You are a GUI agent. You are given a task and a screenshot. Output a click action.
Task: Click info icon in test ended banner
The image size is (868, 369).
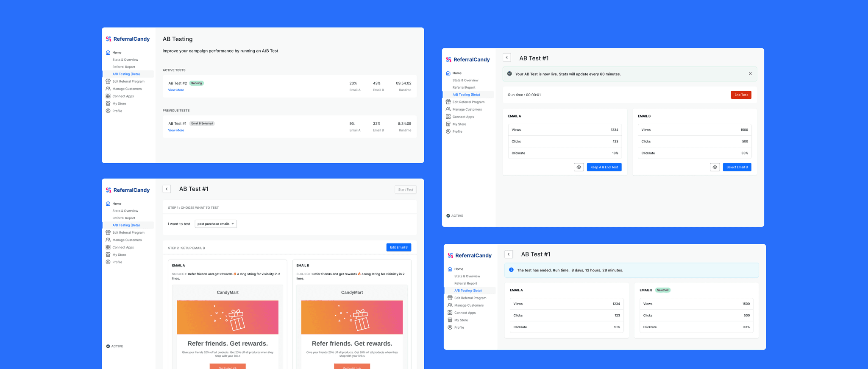(x=511, y=270)
